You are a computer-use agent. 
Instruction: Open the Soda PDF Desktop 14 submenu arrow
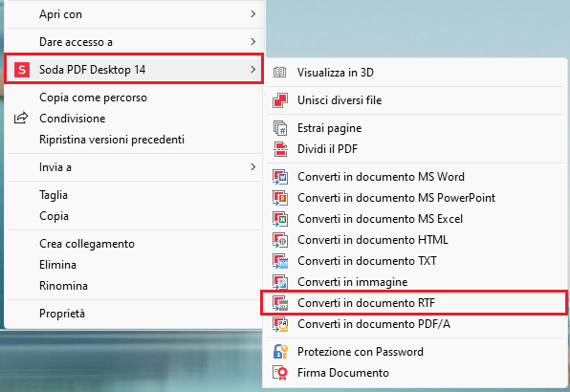[x=253, y=70]
